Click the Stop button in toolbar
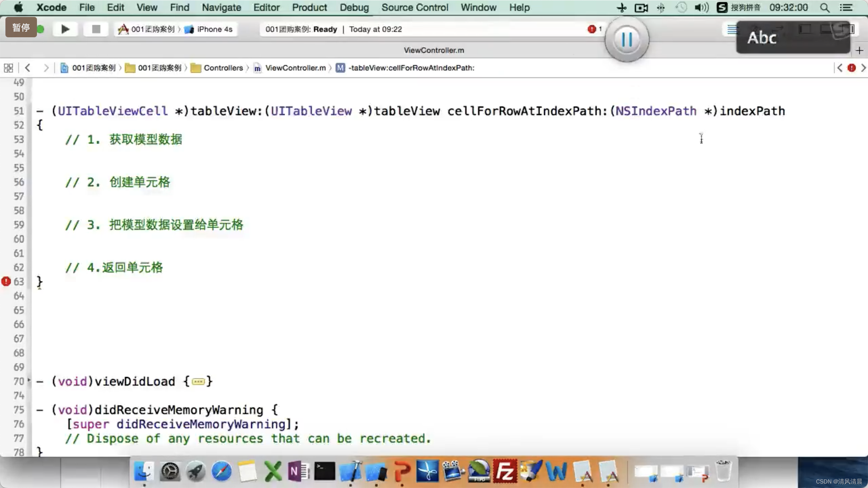The width and height of the screenshot is (868, 488). click(x=96, y=29)
